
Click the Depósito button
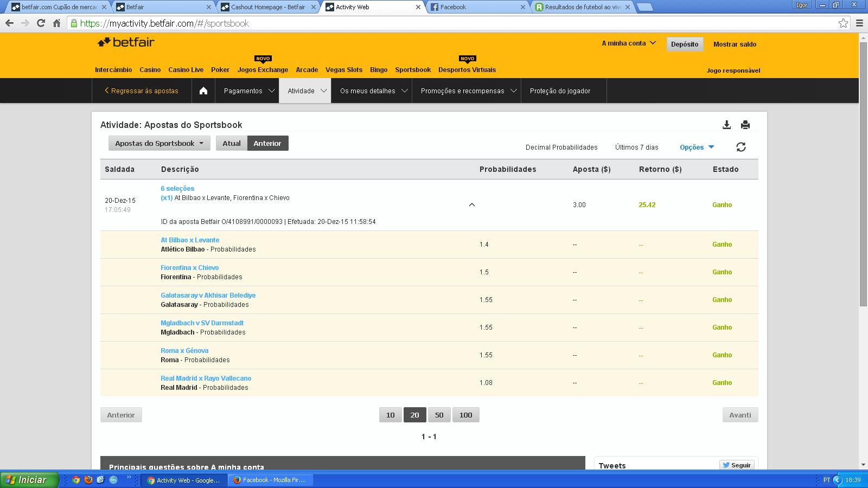[x=685, y=44]
